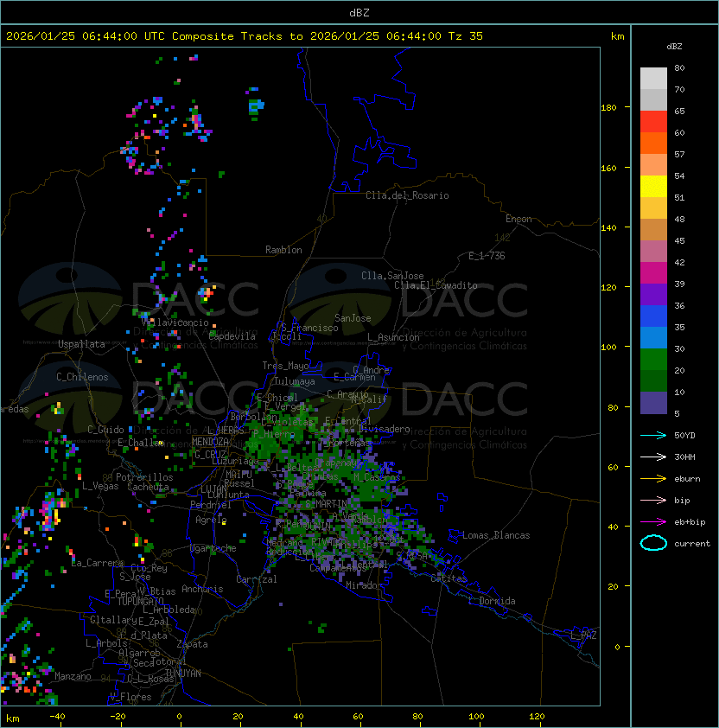Viewport: 719px width, 728px height.
Task: Click the L_Asuncion label
Action: (x=393, y=337)
